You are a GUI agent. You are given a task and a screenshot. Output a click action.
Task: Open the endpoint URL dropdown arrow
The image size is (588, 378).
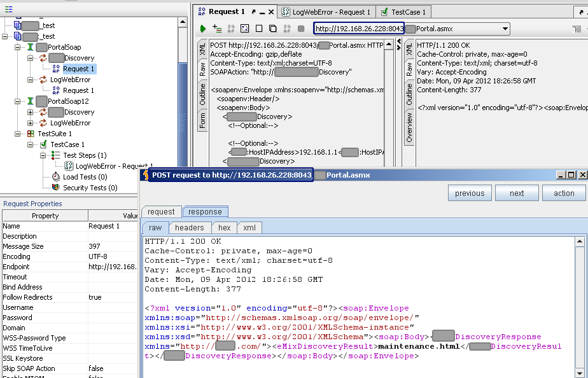tap(505, 29)
